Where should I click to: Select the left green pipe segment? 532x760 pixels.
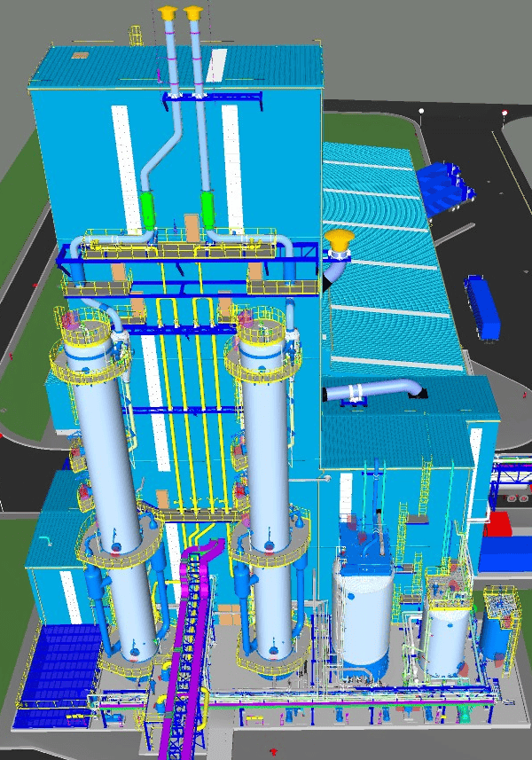(x=148, y=208)
